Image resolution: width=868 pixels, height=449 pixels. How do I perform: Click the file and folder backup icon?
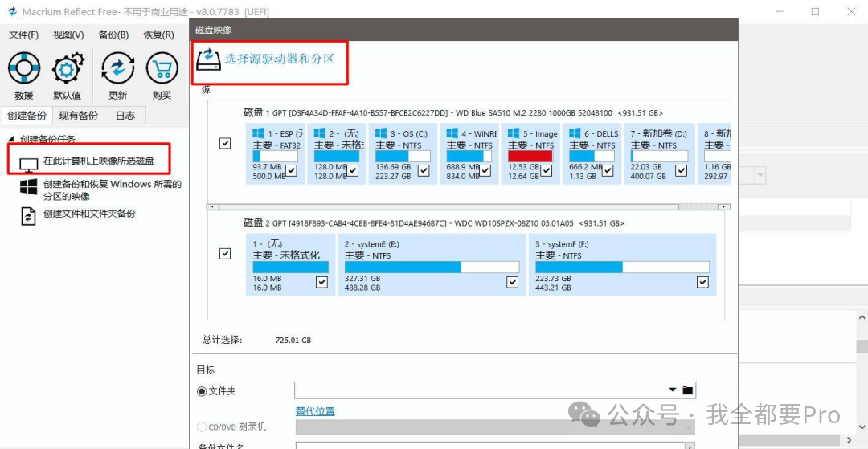click(29, 215)
